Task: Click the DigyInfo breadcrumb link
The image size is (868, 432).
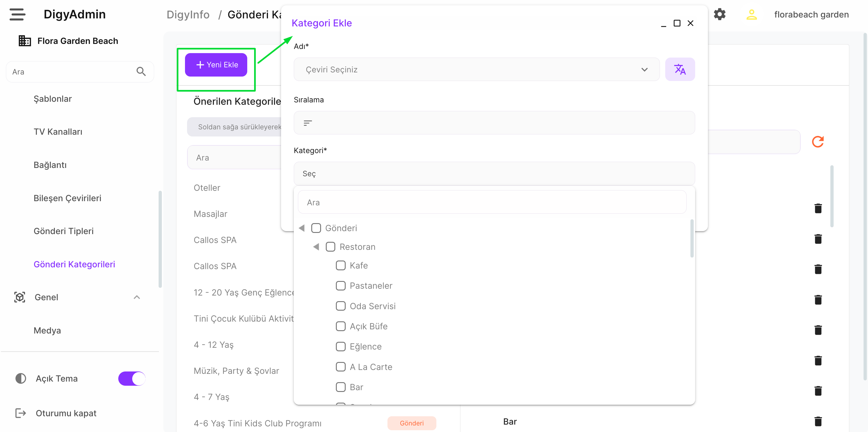Action: click(188, 14)
